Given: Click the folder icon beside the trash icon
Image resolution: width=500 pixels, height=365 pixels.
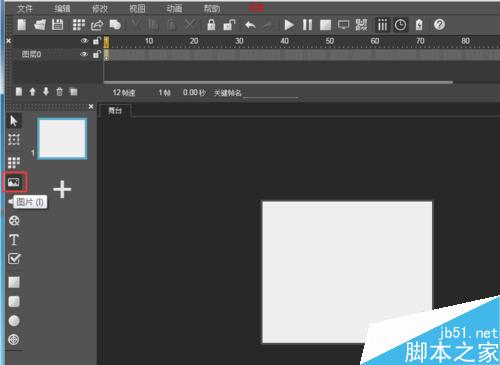Looking at the screenshot, I should (x=73, y=92).
